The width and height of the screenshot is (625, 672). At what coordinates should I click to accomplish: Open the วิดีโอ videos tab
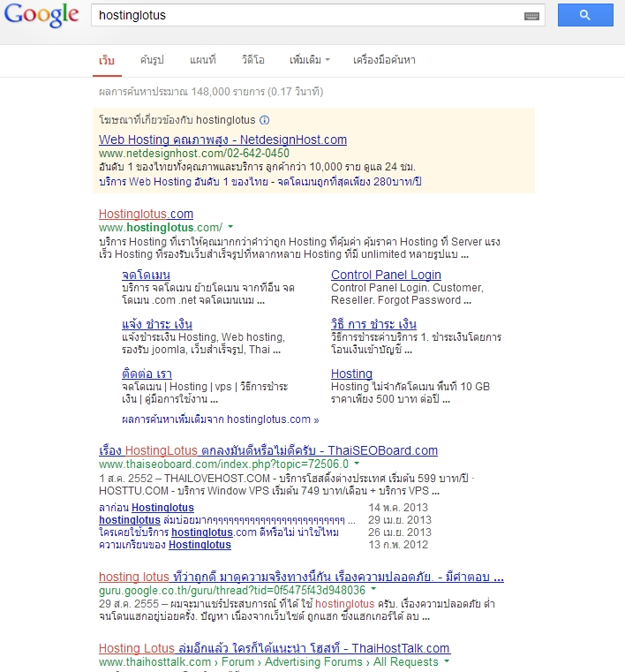click(252, 60)
